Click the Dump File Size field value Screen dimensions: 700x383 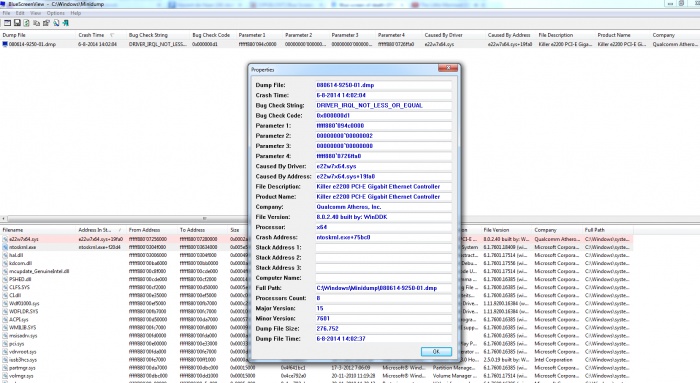tap(383, 329)
